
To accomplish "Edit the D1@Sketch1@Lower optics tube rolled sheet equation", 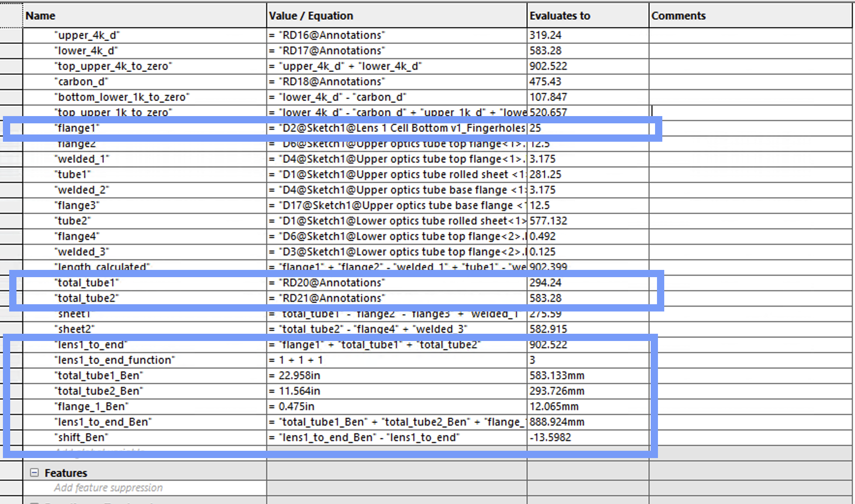I will tap(397, 221).
